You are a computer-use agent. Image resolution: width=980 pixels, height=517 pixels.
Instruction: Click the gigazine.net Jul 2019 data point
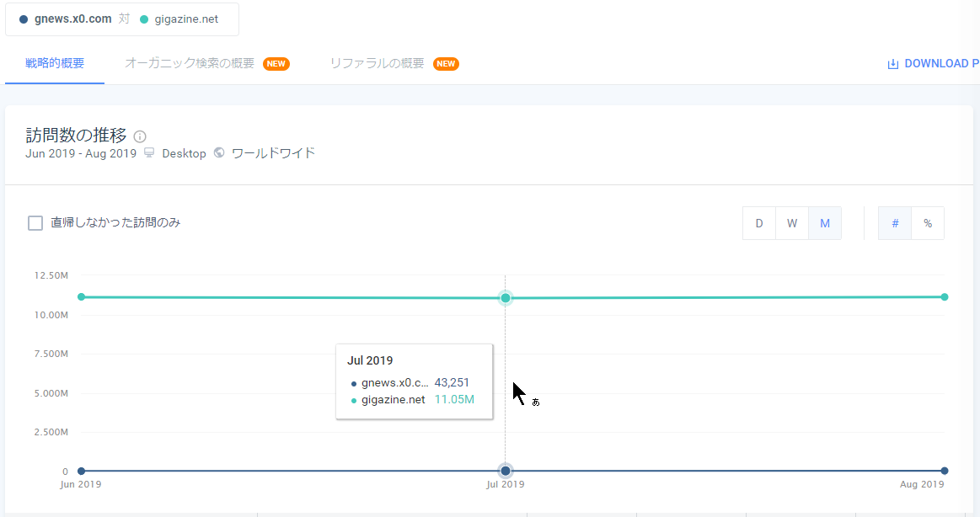(x=506, y=298)
